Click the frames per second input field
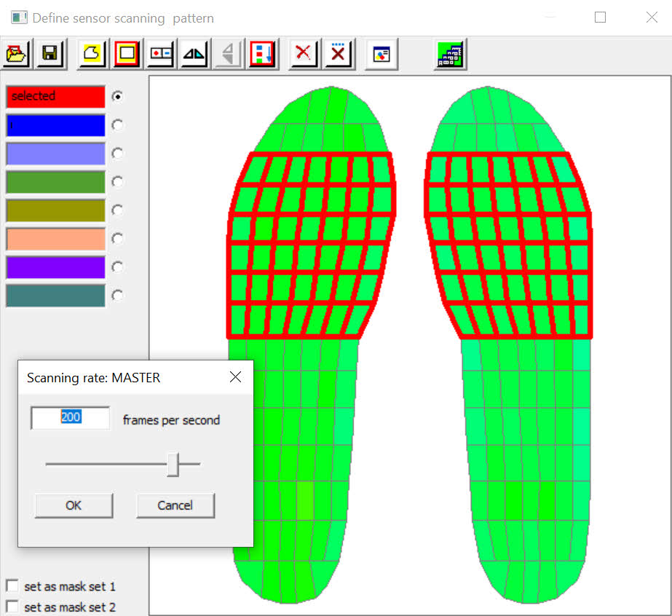Image resolution: width=672 pixels, height=616 pixels. click(71, 417)
